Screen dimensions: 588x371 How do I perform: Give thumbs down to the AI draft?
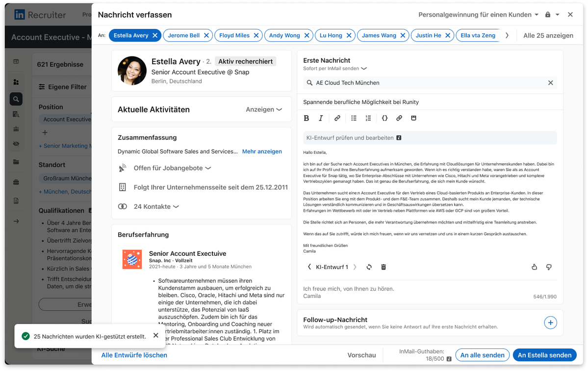549,267
